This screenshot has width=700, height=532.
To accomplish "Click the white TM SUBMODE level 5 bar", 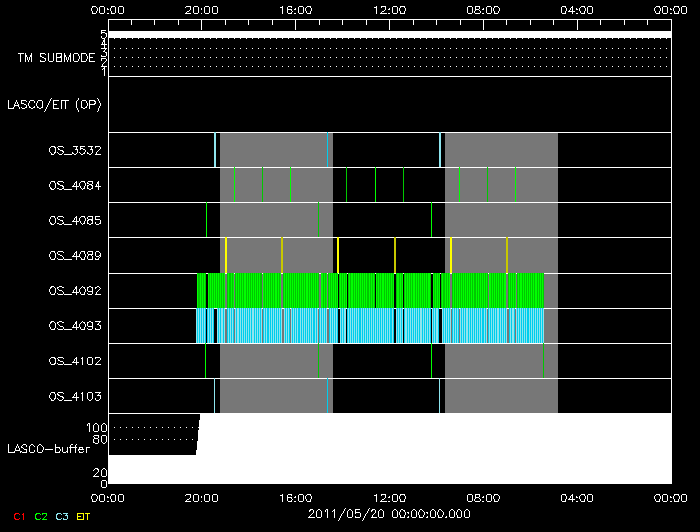I will pos(390,34).
